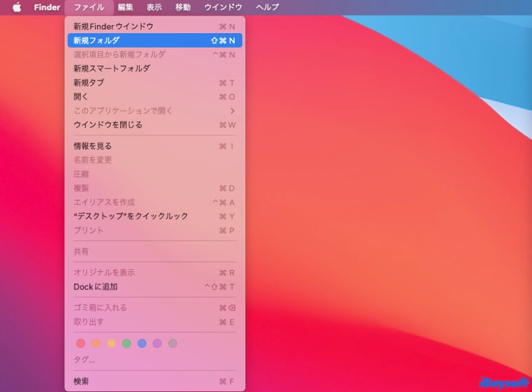The height and width of the screenshot is (392, 532).
Task: Apply the green tag color swatch
Action: point(125,343)
